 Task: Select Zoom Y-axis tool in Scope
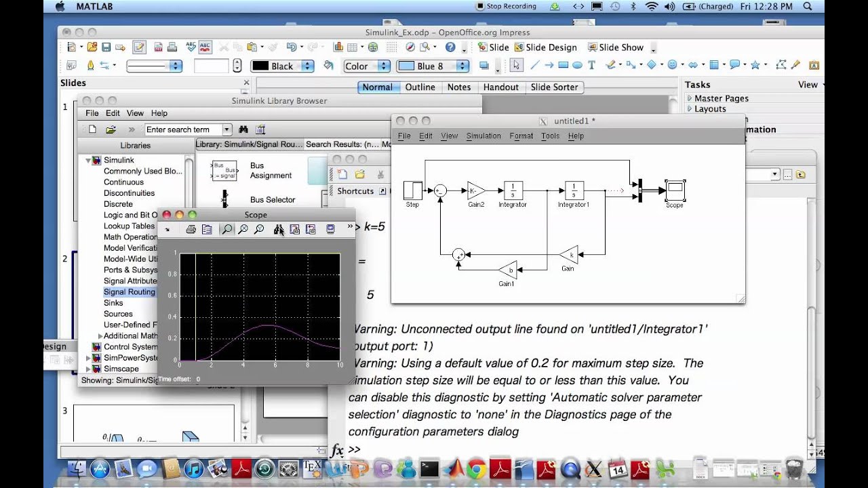[259, 230]
